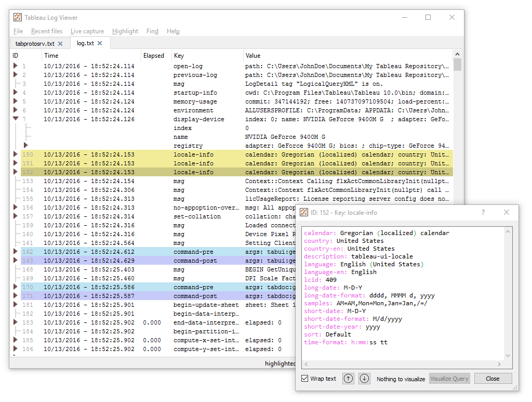Screen dimensions: 532x402
Task: Sort by the Value column header
Action: click(x=348, y=56)
